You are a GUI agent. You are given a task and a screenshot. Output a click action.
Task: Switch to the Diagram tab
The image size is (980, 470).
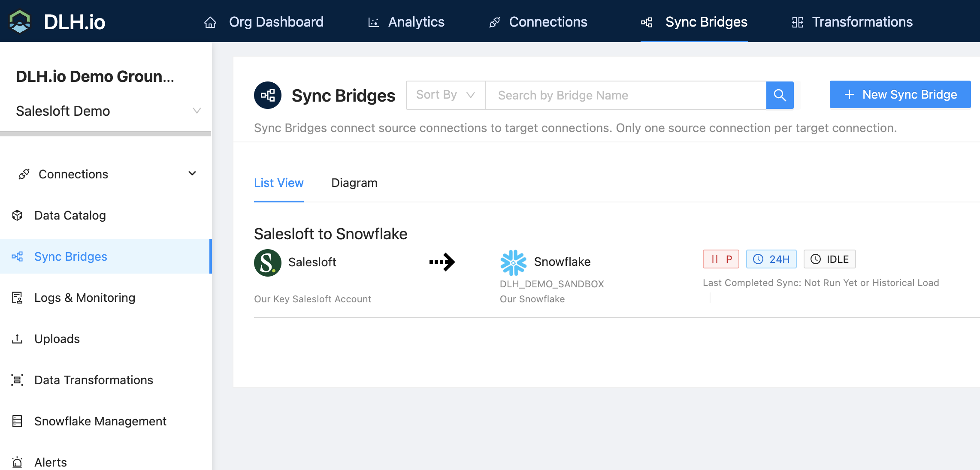click(354, 183)
